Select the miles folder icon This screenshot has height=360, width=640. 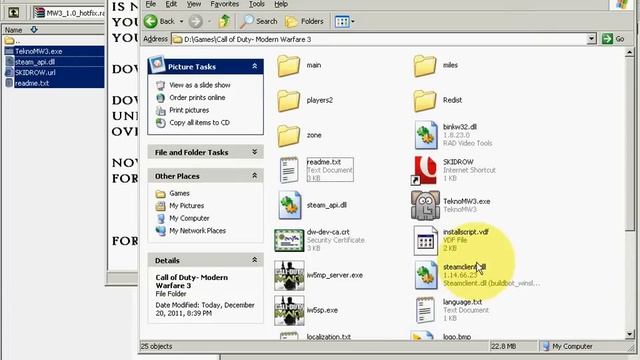coord(425,66)
